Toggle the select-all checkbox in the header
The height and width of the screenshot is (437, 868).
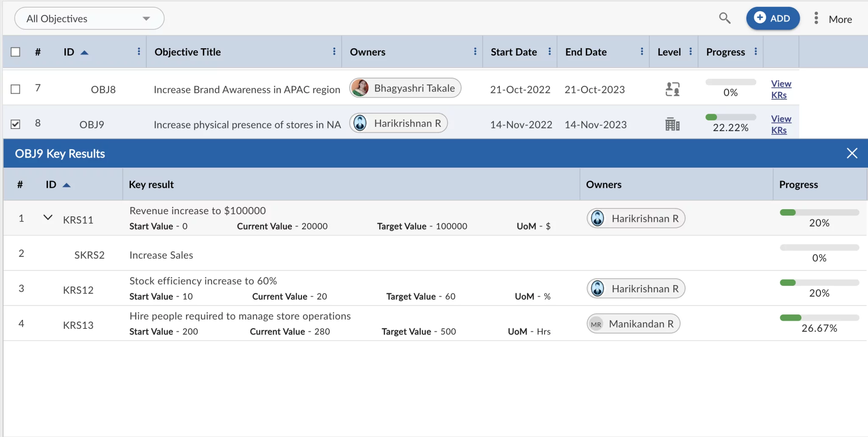coord(16,51)
